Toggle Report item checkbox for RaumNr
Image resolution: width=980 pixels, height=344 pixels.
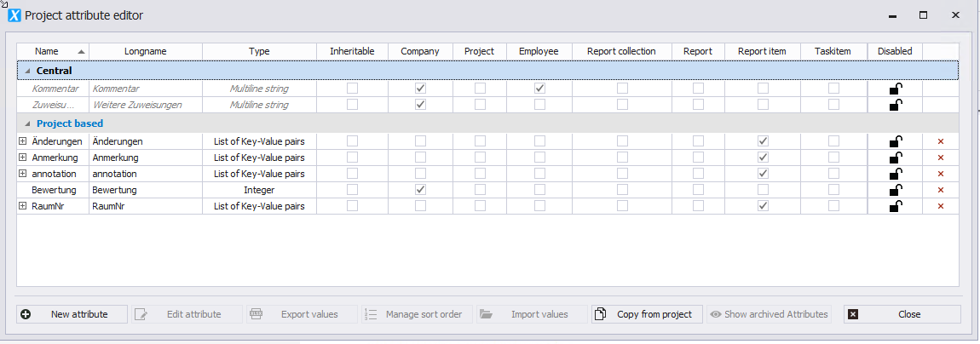[x=763, y=206]
